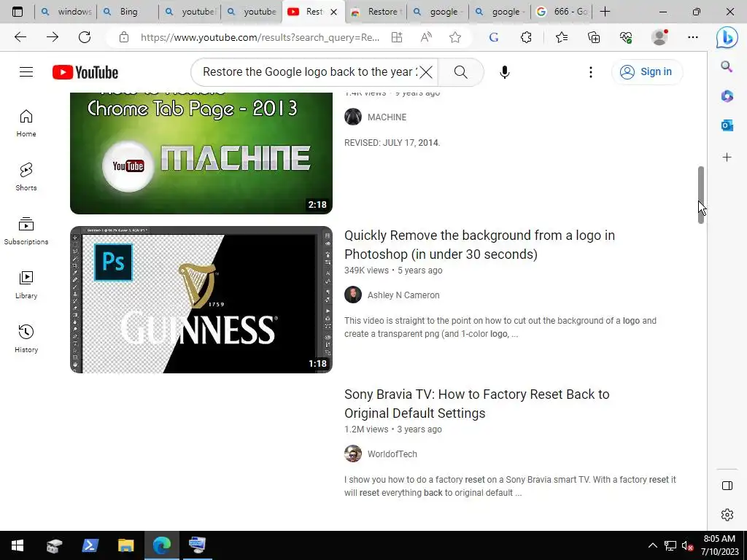This screenshot has height=560, width=747.
Task: View site information lock icon
Action: pos(124,37)
